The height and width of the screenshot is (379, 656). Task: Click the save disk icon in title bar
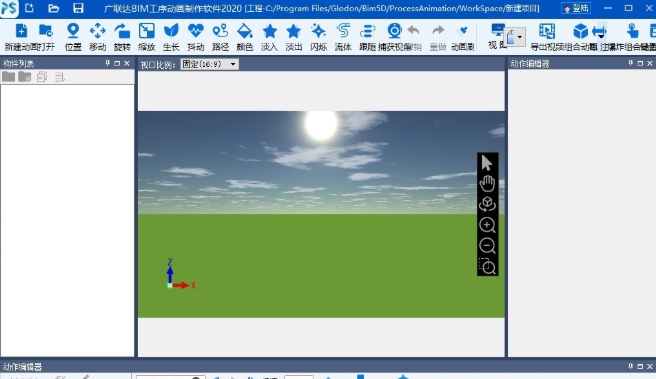(x=78, y=8)
